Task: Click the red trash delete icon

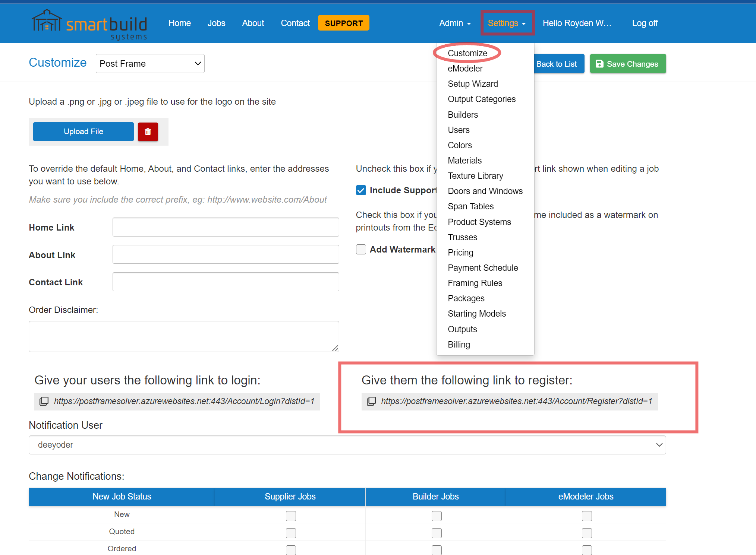Action: point(148,132)
